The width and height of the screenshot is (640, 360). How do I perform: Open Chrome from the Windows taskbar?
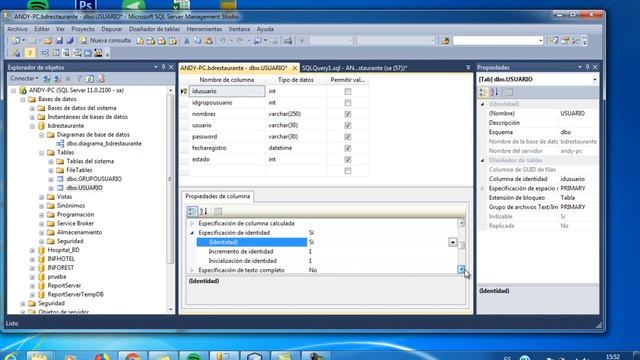tap(132, 356)
